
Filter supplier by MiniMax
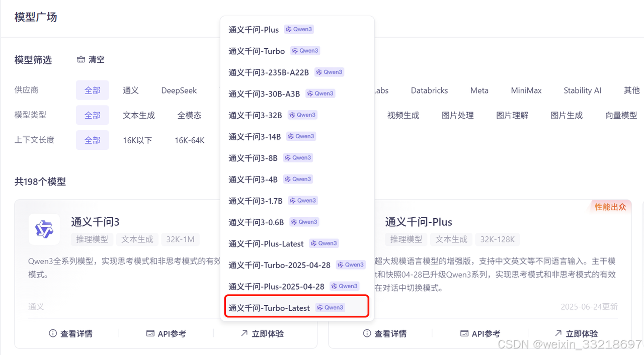click(526, 91)
